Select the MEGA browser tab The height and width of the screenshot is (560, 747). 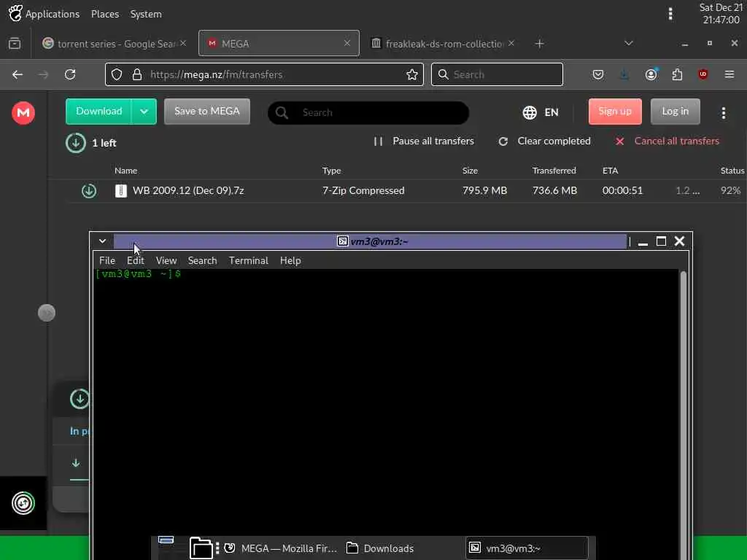279,43
